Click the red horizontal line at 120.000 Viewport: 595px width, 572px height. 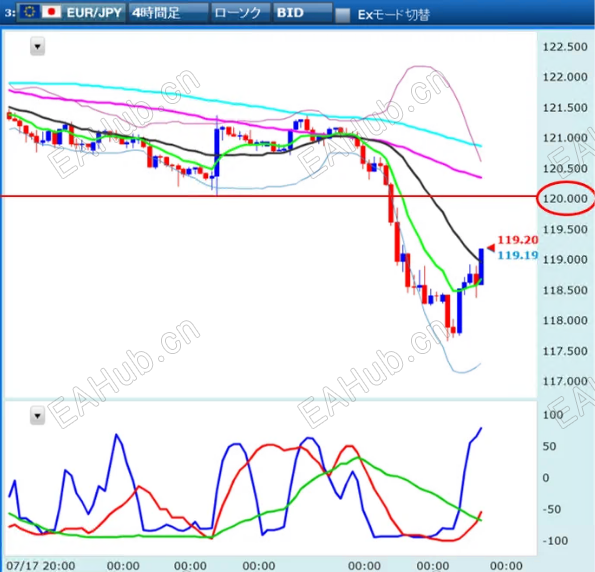tap(266, 196)
